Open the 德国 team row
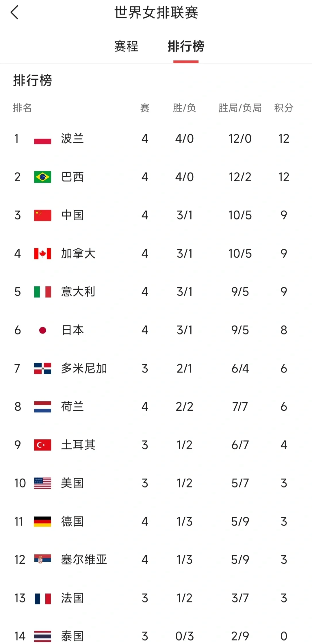This screenshot has width=312, height=644. point(72,522)
